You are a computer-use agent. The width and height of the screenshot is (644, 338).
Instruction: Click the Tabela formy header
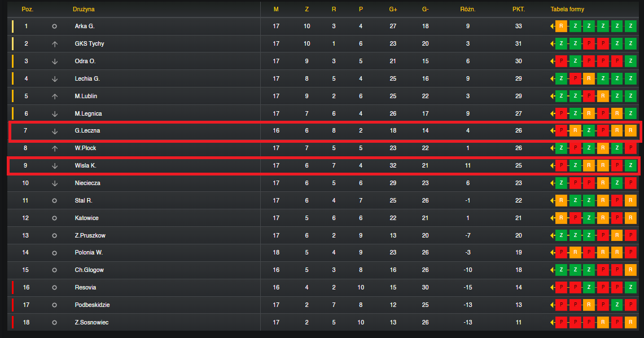click(567, 9)
